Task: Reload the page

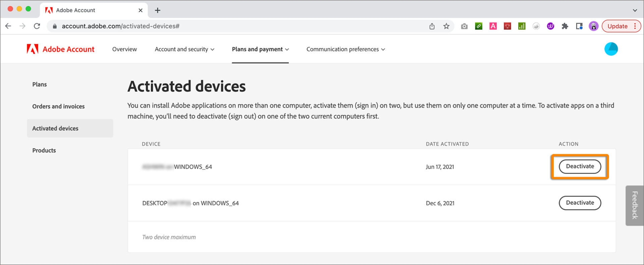Action: [x=37, y=26]
